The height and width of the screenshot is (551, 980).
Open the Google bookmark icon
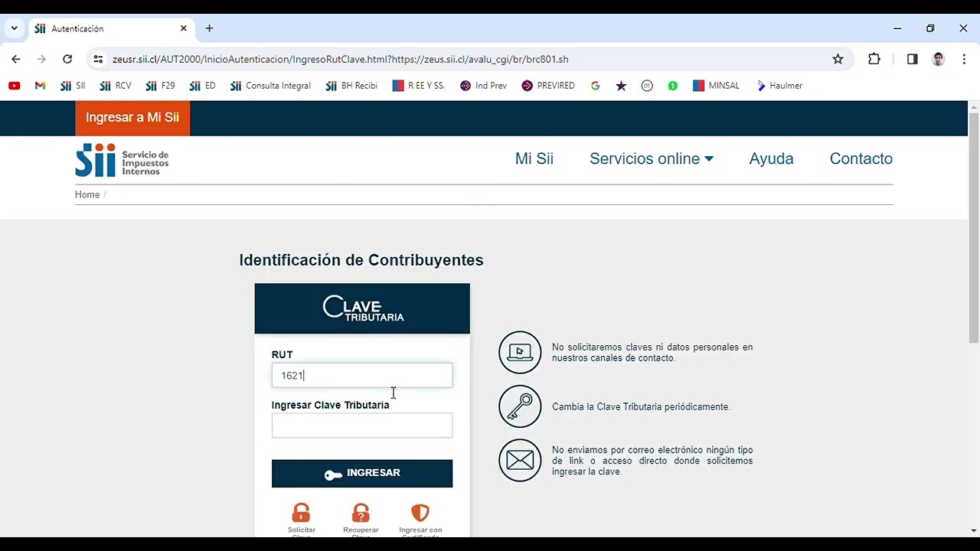(595, 86)
